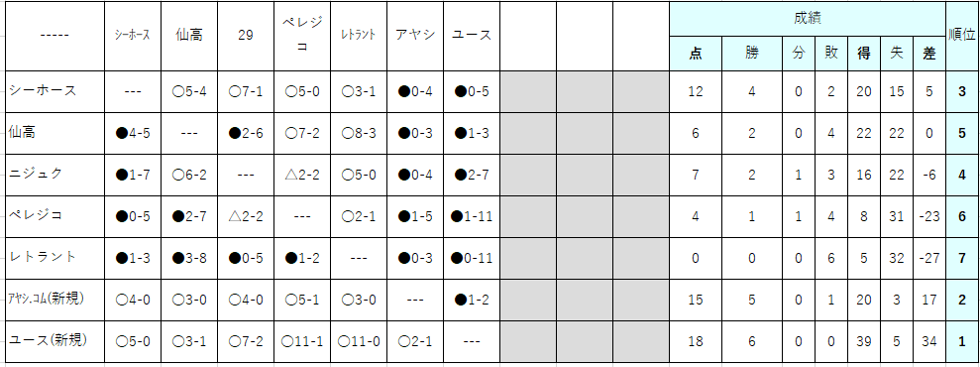The image size is (980, 367).
Task: Select the 成績 header cell
Action: coord(807,19)
